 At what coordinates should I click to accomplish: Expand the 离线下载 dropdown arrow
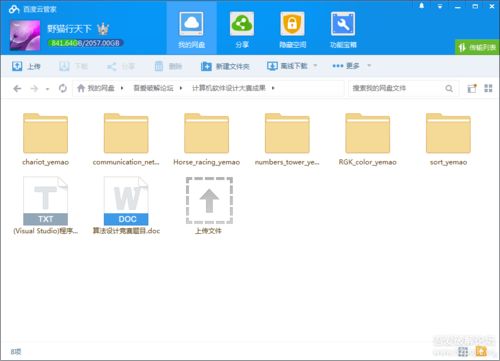click(x=315, y=66)
